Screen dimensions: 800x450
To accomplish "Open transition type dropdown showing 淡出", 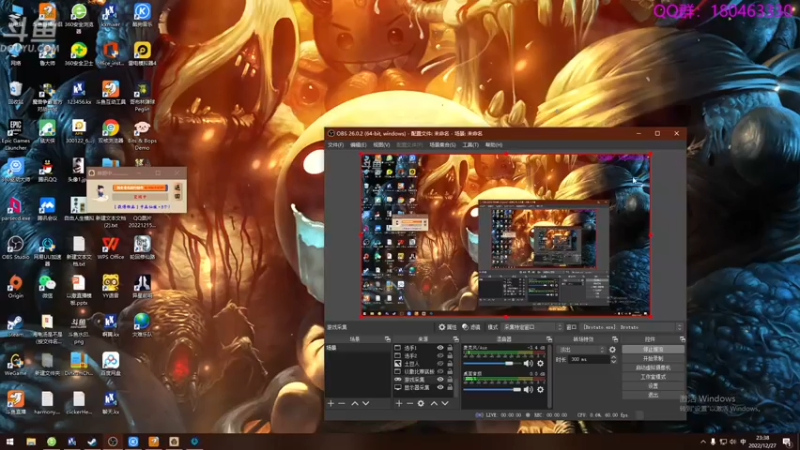I will point(581,350).
